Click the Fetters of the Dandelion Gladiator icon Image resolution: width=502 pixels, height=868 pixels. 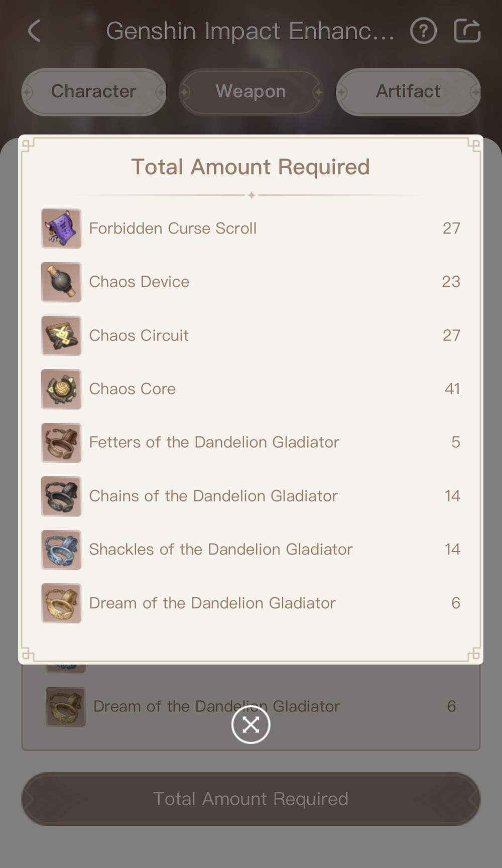(61, 443)
